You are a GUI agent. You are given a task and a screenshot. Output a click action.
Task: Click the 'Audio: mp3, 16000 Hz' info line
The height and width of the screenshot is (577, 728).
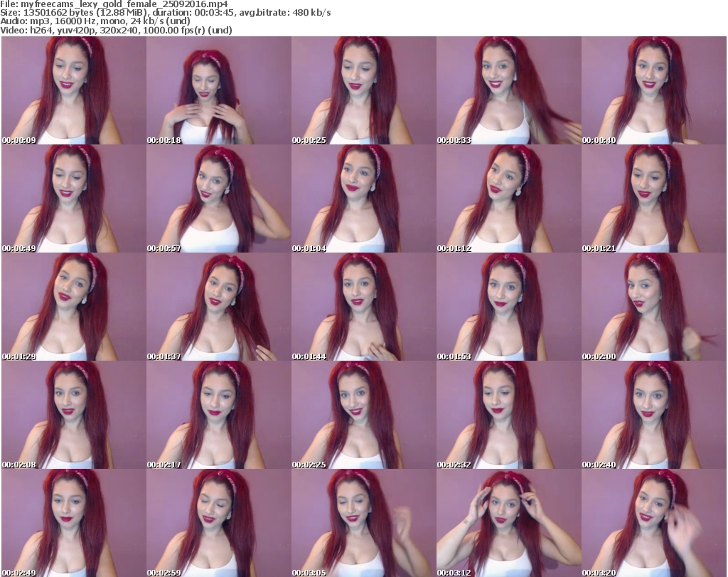point(95,21)
